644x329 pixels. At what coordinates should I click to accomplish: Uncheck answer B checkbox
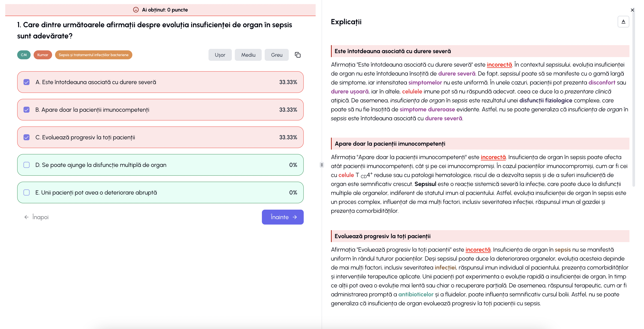click(27, 110)
